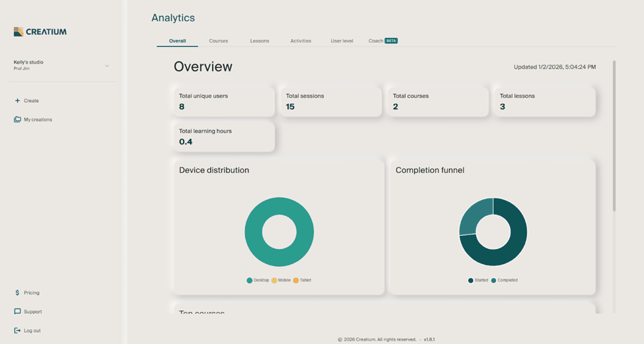Click the vertical scrollbar of overview
This screenshot has width=644, height=344.
click(614, 135)
